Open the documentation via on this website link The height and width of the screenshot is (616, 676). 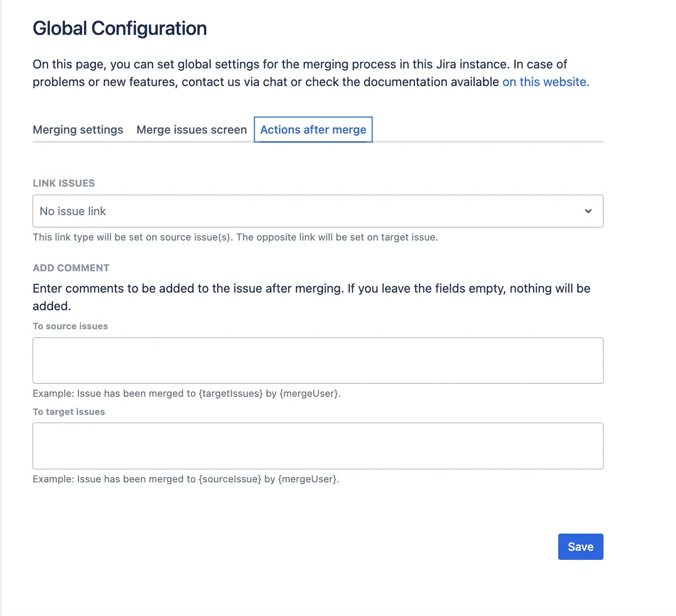coord(545,82)
